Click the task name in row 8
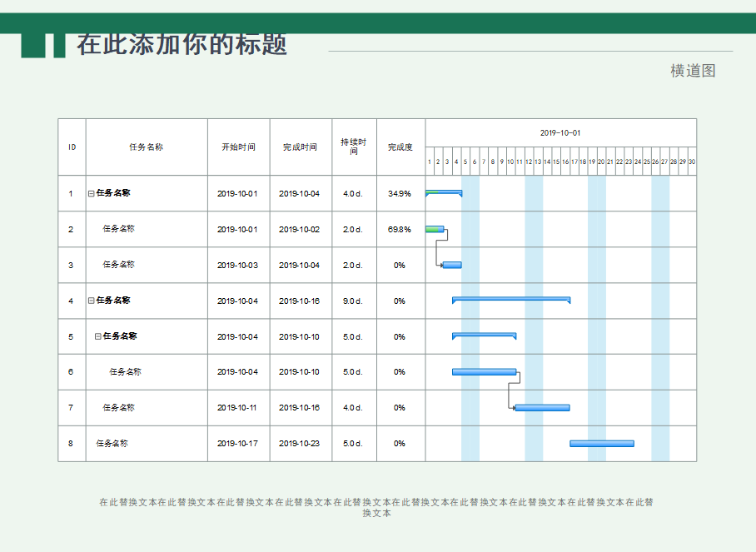This screenshot has height=552, width=756. [x=112, y=443]
